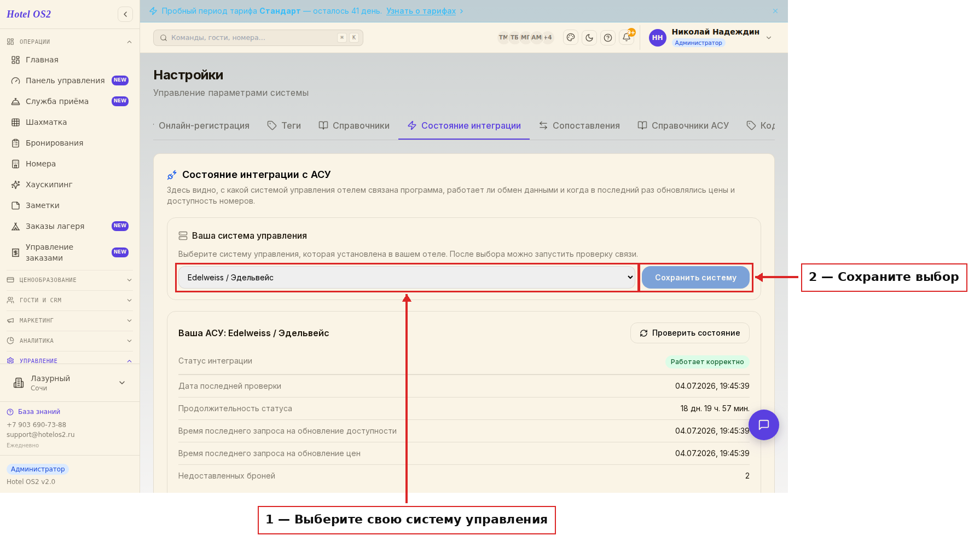The image size is (980, 547).
Task: Open Управление заказами sidebar item
Action: pos(69,252)
